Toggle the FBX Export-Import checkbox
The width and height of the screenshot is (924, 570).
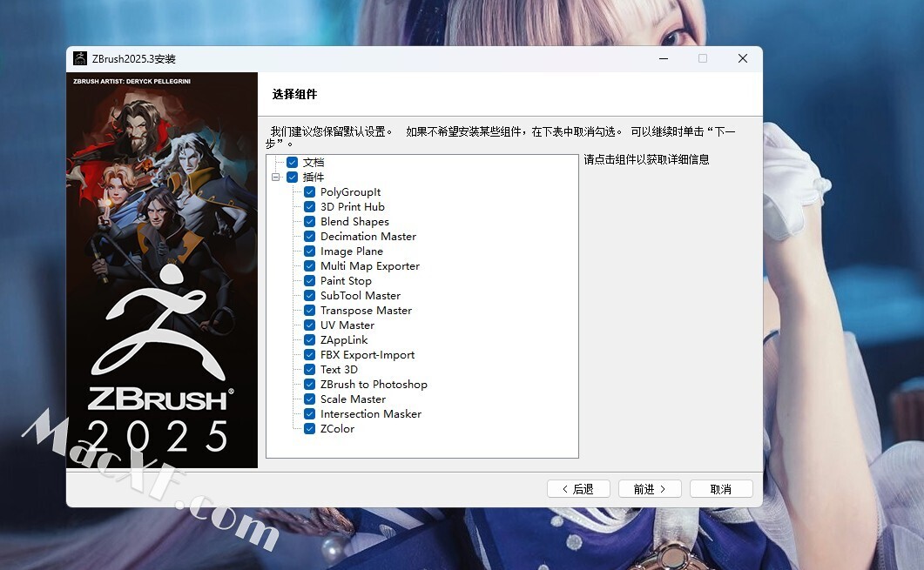(309, 354)
